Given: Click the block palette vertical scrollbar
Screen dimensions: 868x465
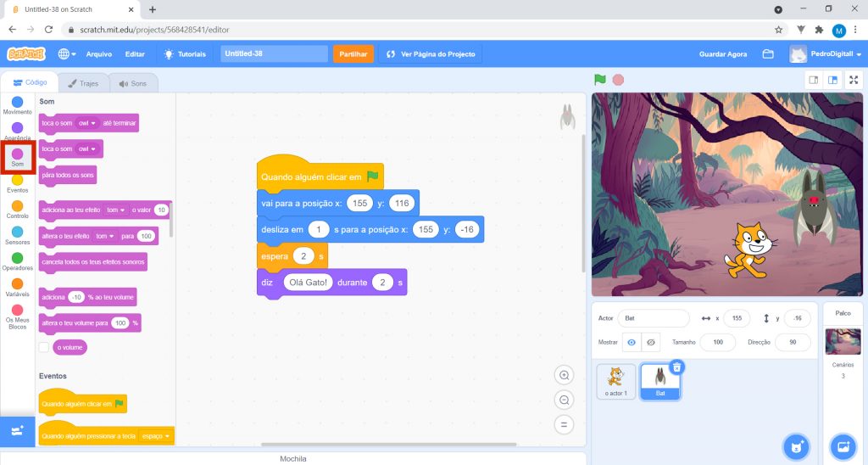Looking at the screenshot, I should [x=171, y=220].
